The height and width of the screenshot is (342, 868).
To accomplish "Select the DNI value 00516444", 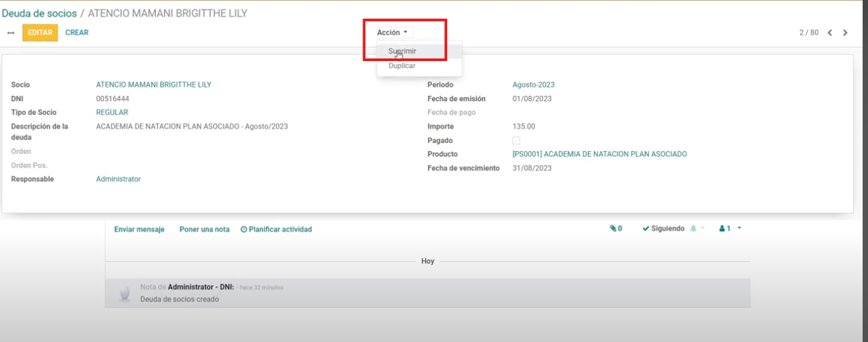I will point(113,99).
